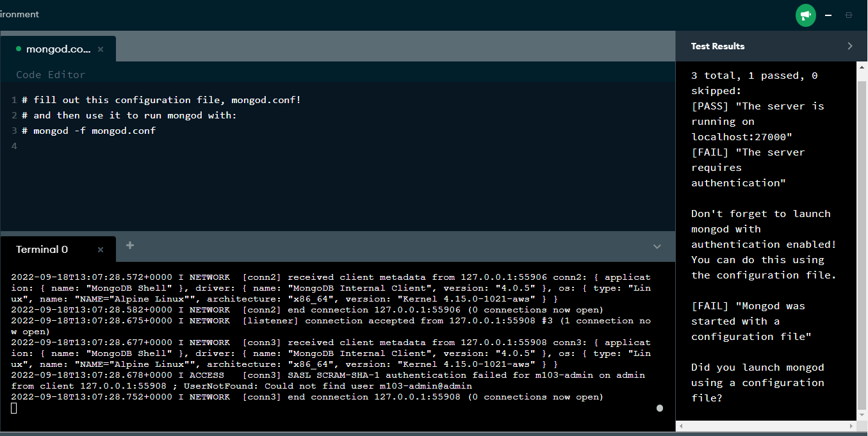
Task: Collapse the Test Results panel via its arrow
Action: (850, 45)
